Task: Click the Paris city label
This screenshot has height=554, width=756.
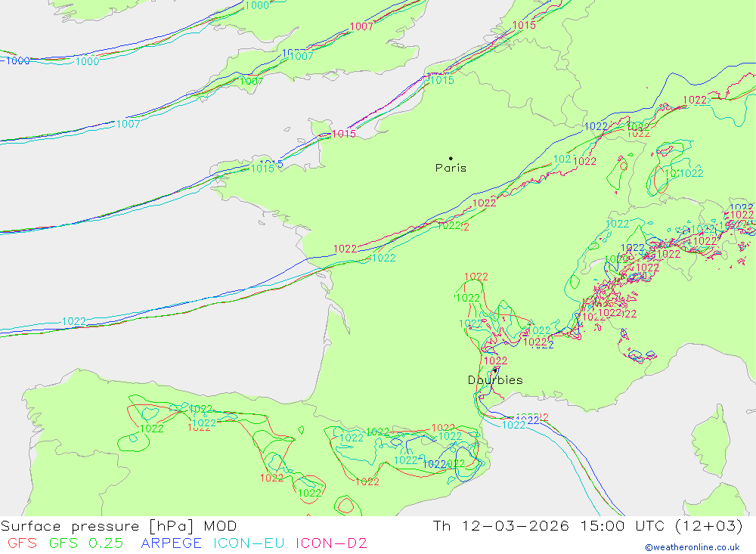Action: tap(451, 168)
